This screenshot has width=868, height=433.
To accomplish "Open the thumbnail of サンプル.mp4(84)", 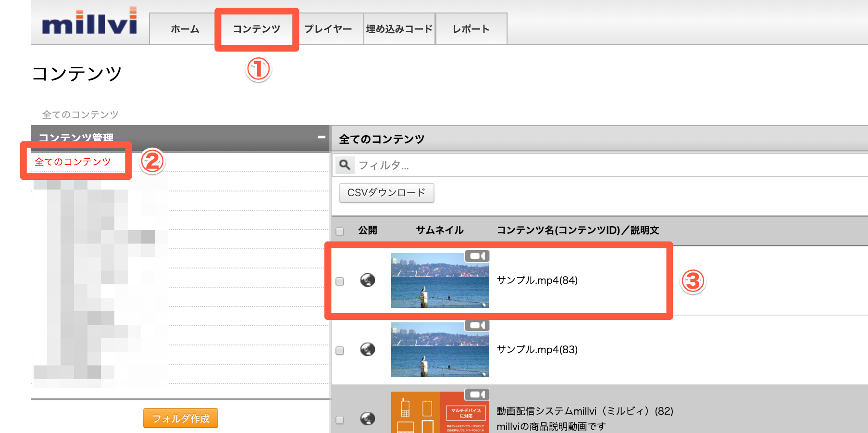I will tap(440, 280).
